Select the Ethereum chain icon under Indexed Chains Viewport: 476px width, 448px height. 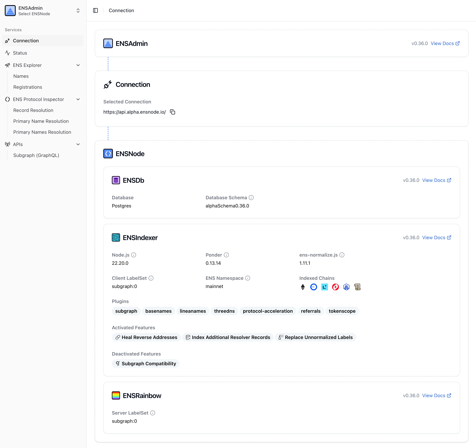pos(303,287)
